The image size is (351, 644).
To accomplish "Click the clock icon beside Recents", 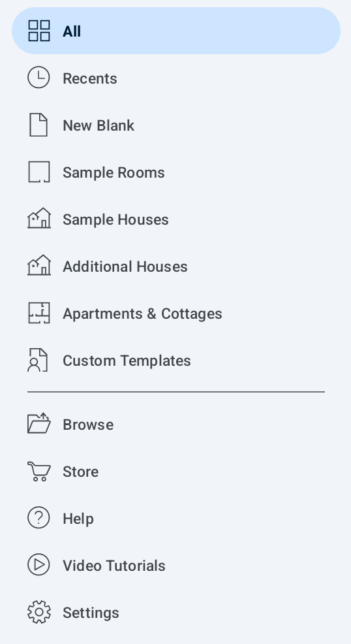I will [38, 78].
